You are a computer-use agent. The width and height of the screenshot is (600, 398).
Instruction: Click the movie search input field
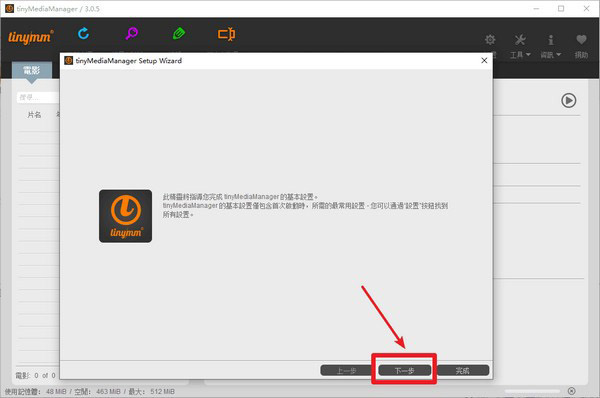coord(38,97)
